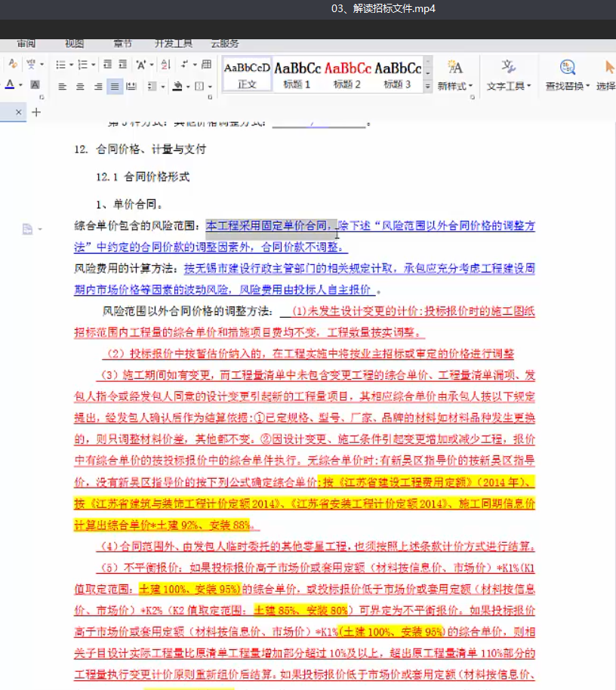
Task: Click the new tab plus button
Action: pyautogui.click(x=35, y=112)
